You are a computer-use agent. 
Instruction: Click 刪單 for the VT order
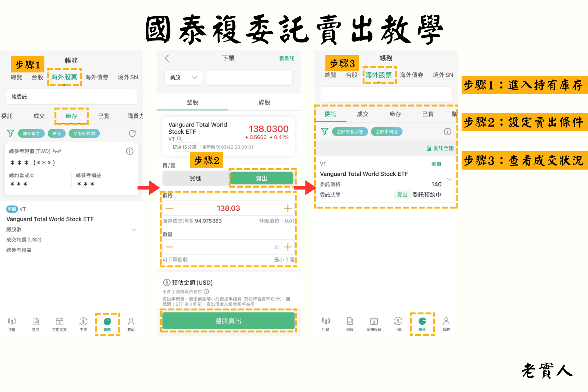click(436, 164)
